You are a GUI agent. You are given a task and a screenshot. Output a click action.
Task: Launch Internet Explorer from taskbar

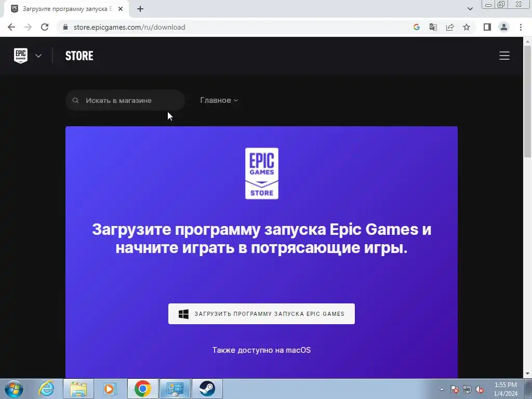tap(46, 389)
